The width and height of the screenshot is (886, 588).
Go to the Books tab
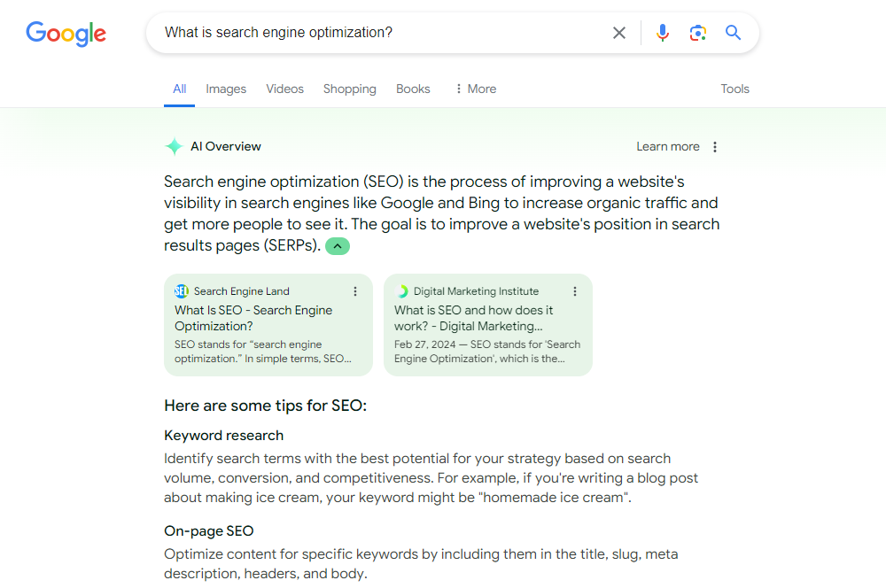click(413, 89)
